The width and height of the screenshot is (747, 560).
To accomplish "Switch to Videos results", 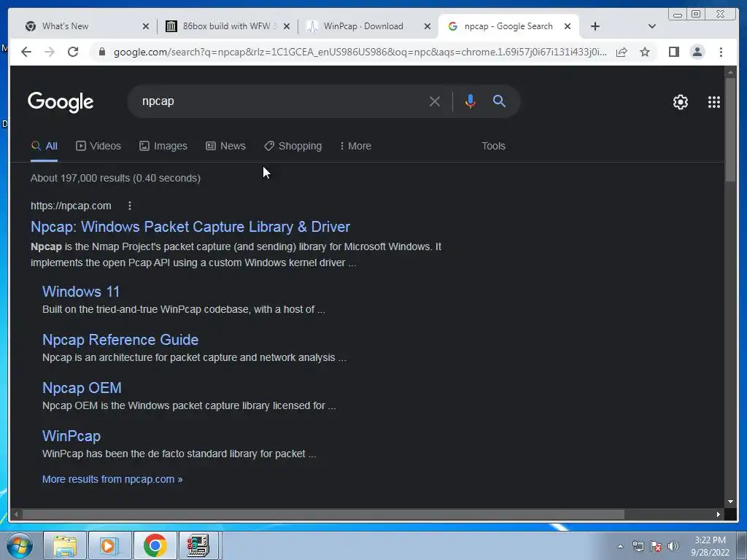I will click(x=98, y=146).
